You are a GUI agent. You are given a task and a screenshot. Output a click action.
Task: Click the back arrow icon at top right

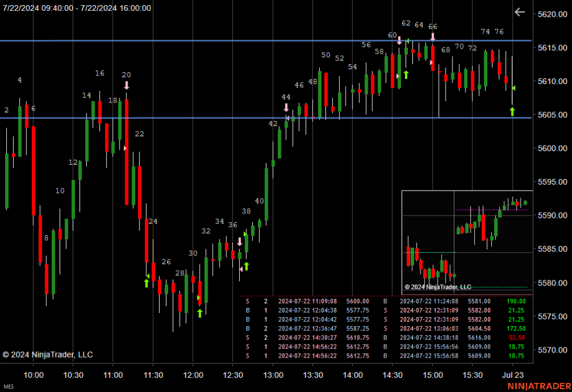coord(519,12)
